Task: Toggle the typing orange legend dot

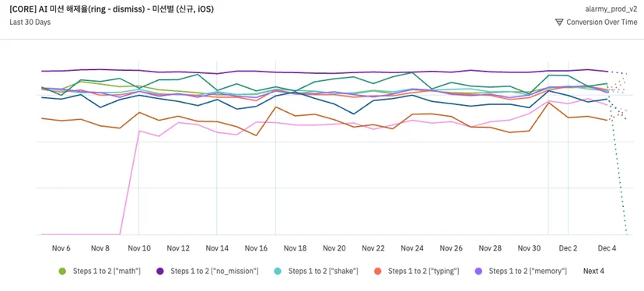Action: click(x=378, y=272)
